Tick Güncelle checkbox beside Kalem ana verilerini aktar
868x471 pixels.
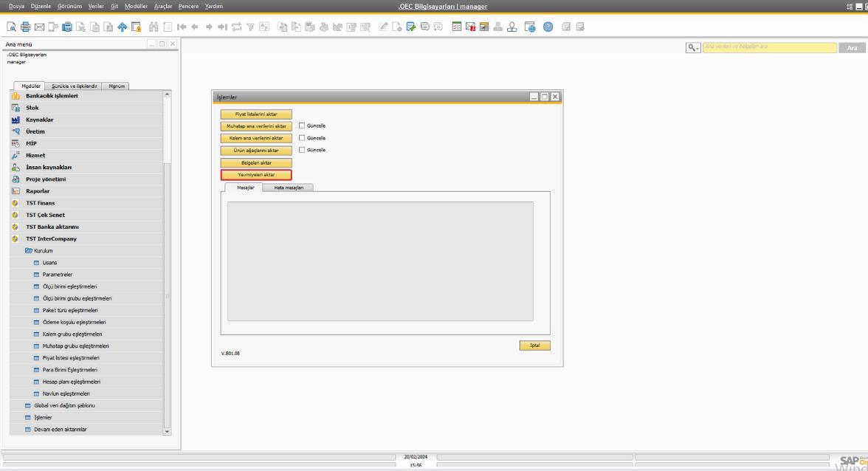(x=302, y=138)
